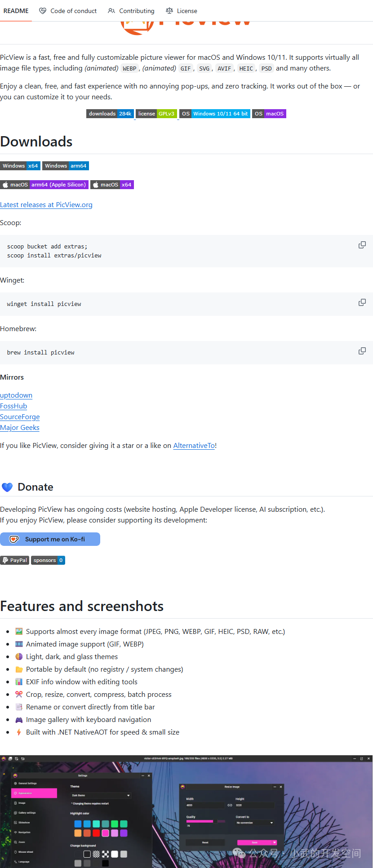The image size is (373, 868).
Task: Click the downloads 284k badge
Action: tap(110, 114)
